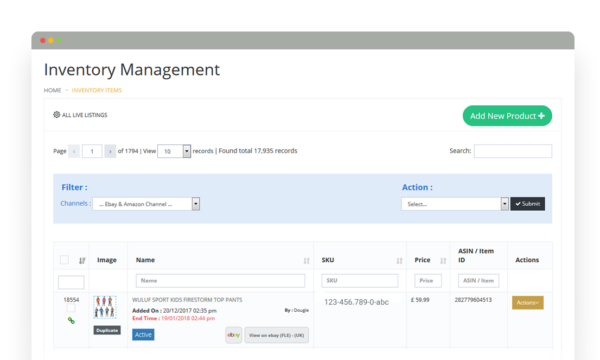Click the Inventory Items breadcrumb
The height and width of the screenshot is (360, 600).
click(x=97, y=90)
